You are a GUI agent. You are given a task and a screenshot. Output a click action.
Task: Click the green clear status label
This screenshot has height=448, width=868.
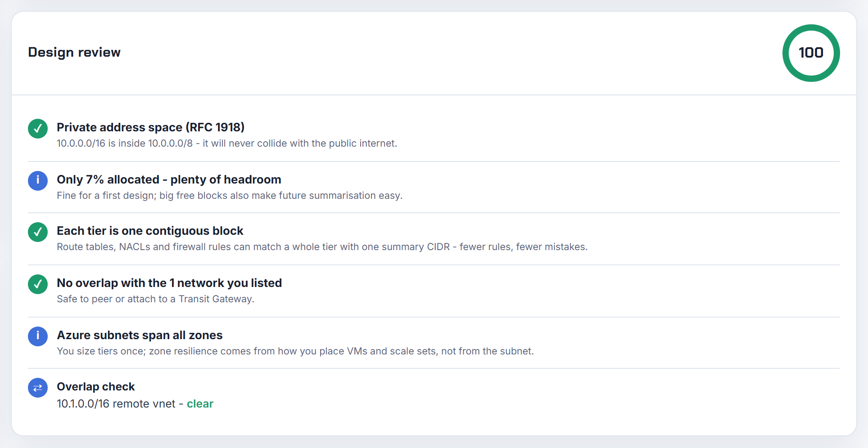[x=200, y=404]
